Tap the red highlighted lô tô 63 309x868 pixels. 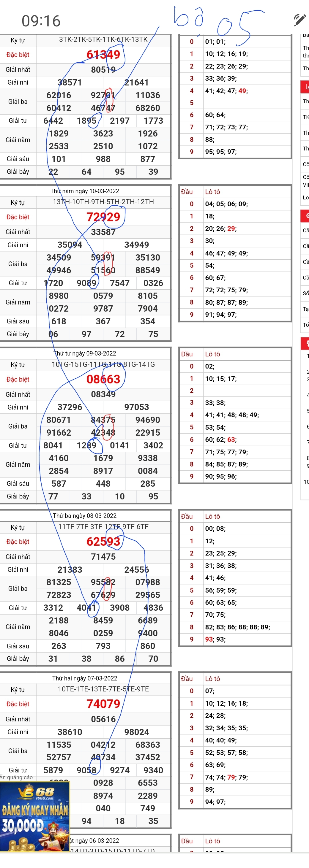[x=231, y=439]
